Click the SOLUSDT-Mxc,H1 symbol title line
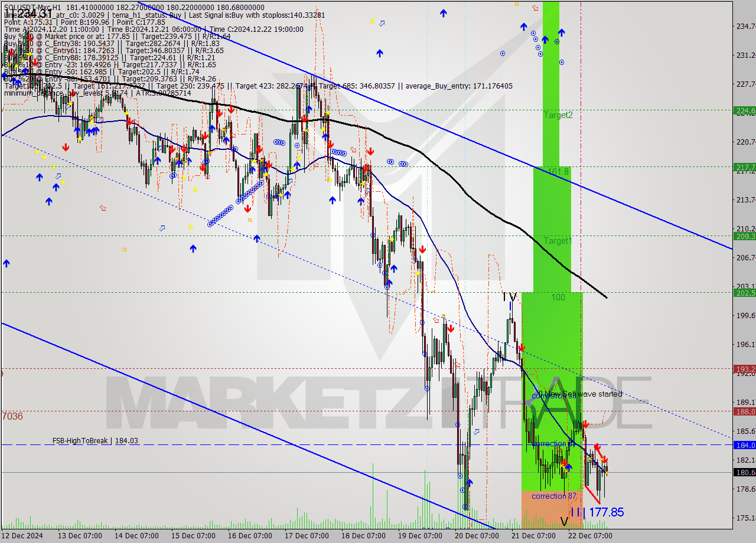The image size is (756, 543). coord(134,8)
